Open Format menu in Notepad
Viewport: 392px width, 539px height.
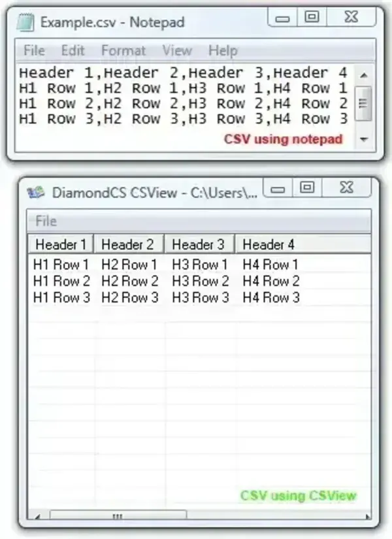click(x=123, y=50)
